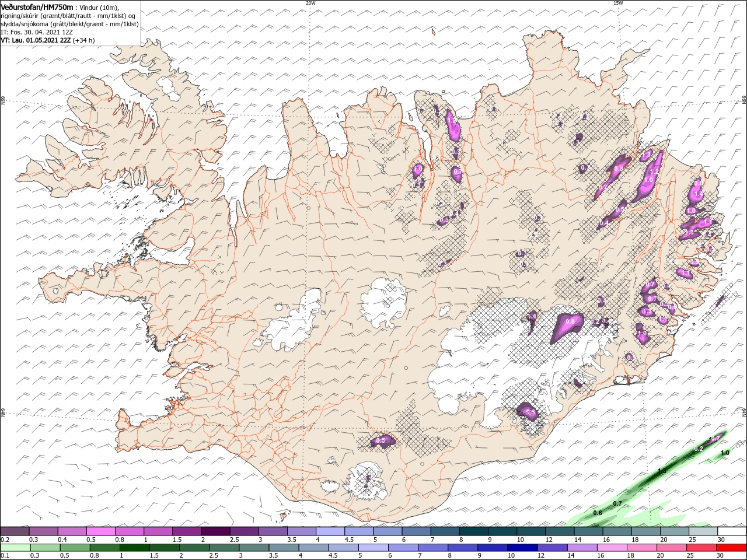Choose the 2.5 gray-green swatch in rain legend
Image resolution: width=747 pixels, height=560 pixels.
tap(224, 548)
